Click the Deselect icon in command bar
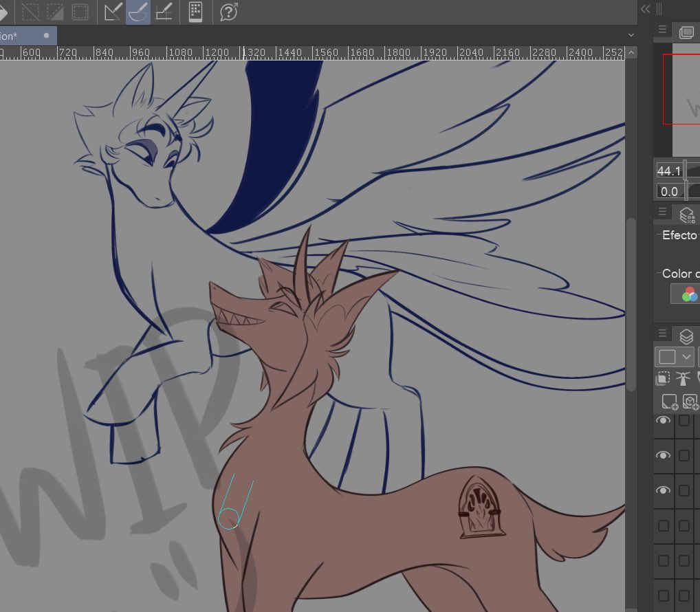 click(x=30, y=12)
